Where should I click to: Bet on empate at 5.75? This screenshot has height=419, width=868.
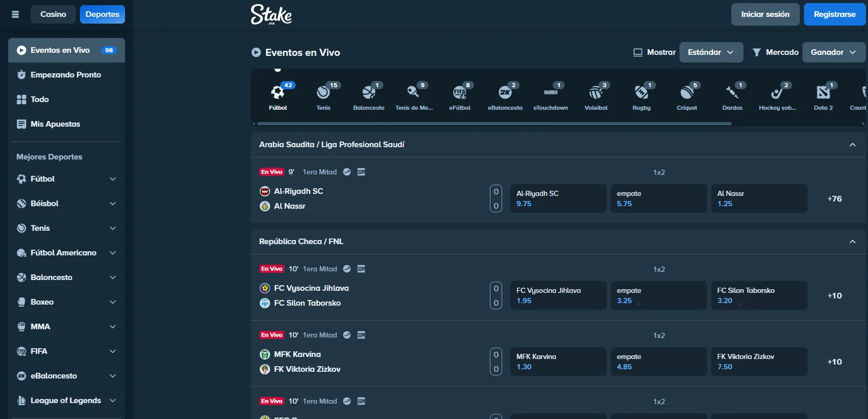(x=659, y=198)
